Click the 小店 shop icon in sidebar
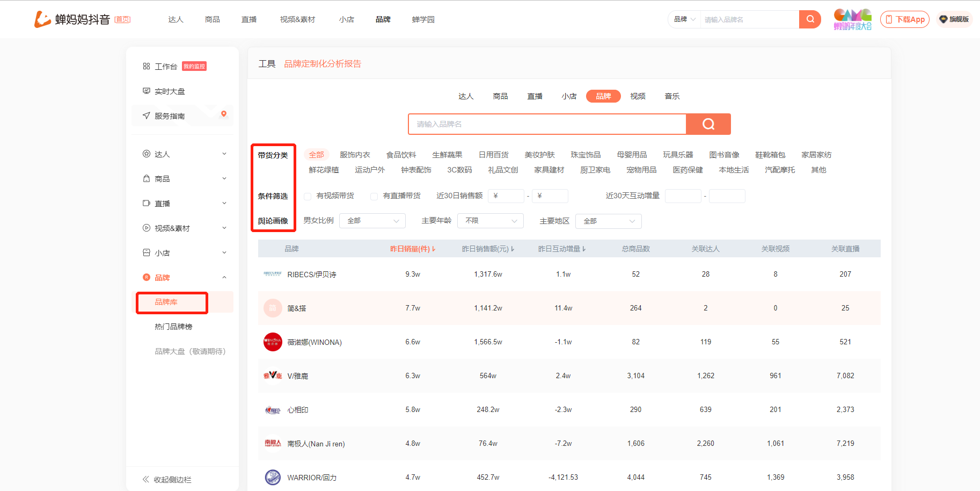This screenshot has height=491, width=980. point(147,252)
